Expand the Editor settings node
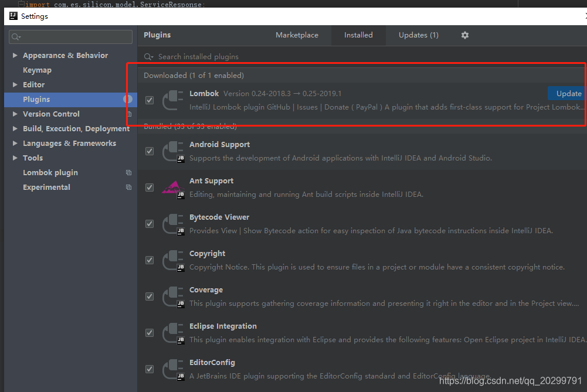Image resolution: width=587 pixels, height=392 pixels. point(15,84)
